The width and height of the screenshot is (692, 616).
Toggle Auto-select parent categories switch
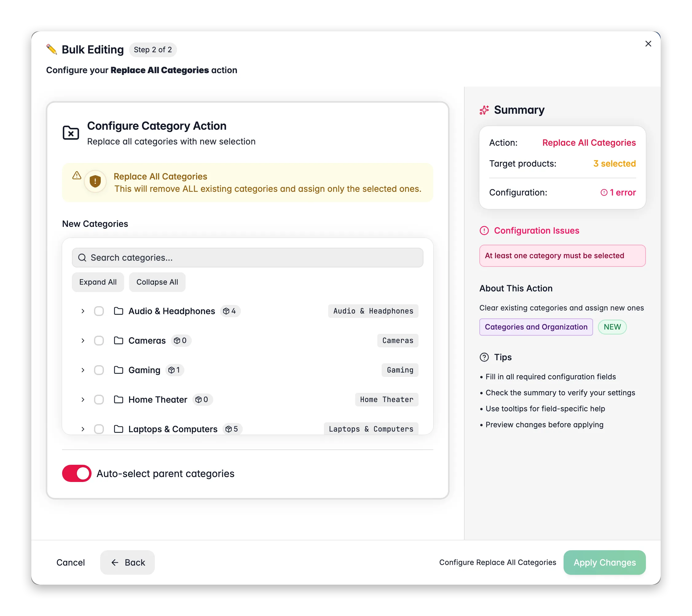(77, 473)
